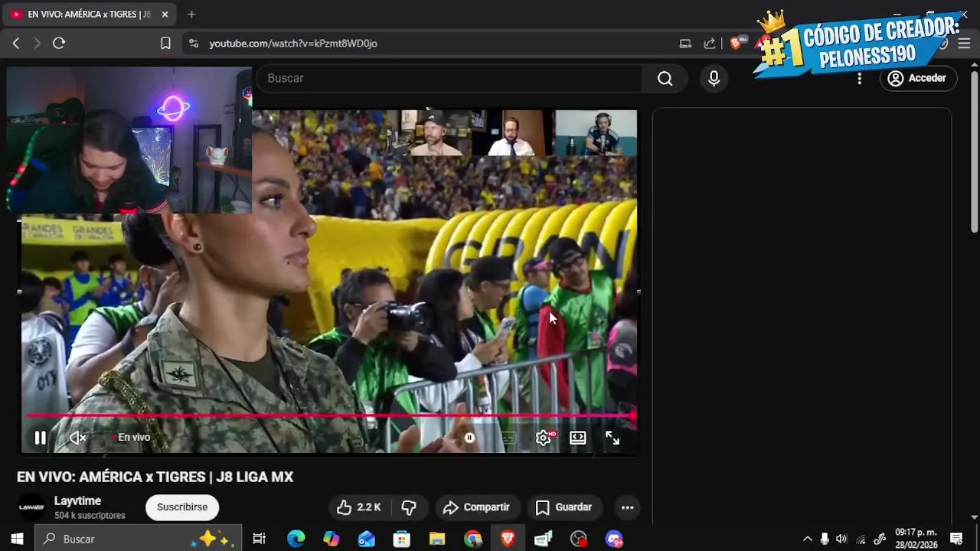Go back with browser back arrow
Screen dimensions: 980x551
tap(16, 44)
